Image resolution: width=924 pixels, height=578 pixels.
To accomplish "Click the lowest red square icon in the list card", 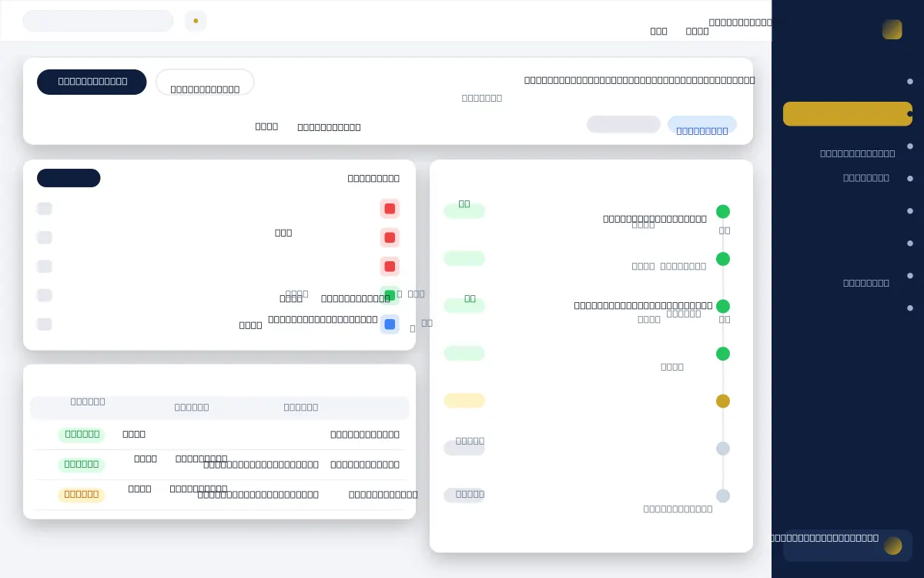I will pyautogui.click(x=390, y=267).
